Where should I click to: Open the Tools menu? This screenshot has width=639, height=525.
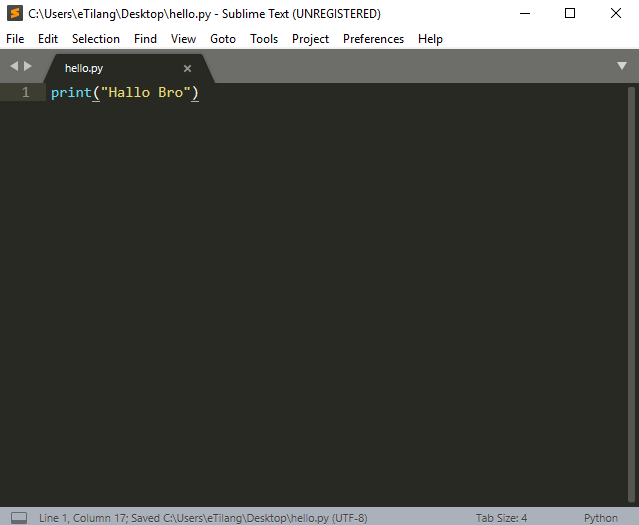coord(264,39)
